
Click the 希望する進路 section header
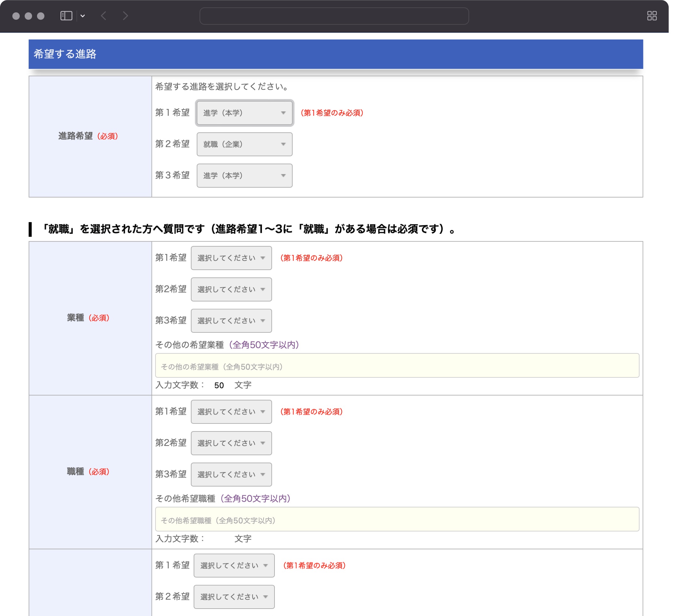(x=336, y=54)
